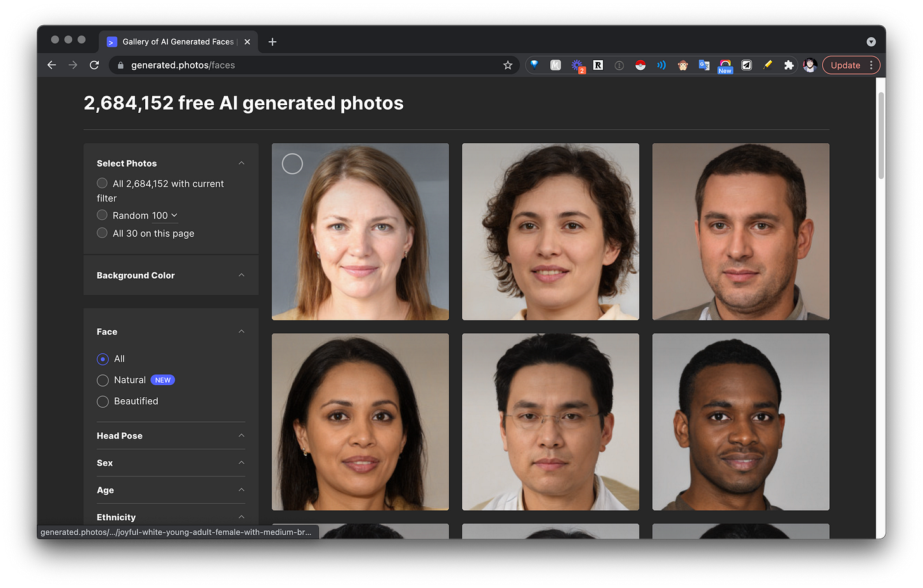Click the heading 2,684,152 free AI generated photos

[243, 103]
